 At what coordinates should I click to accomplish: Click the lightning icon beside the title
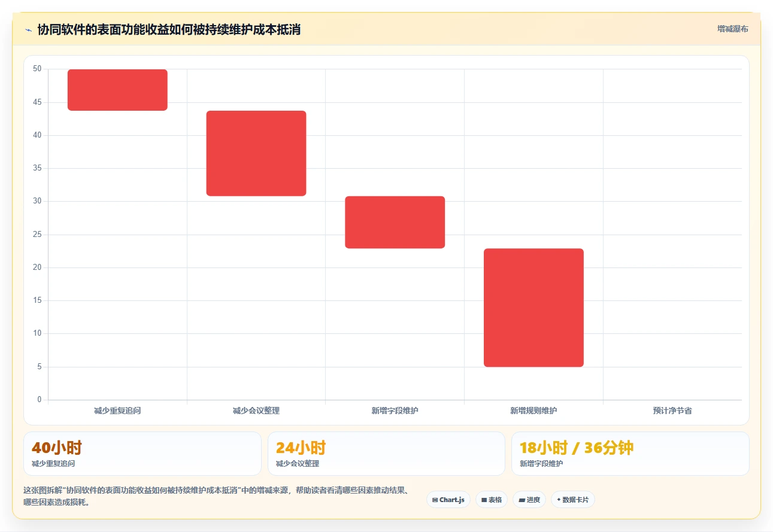28,29
